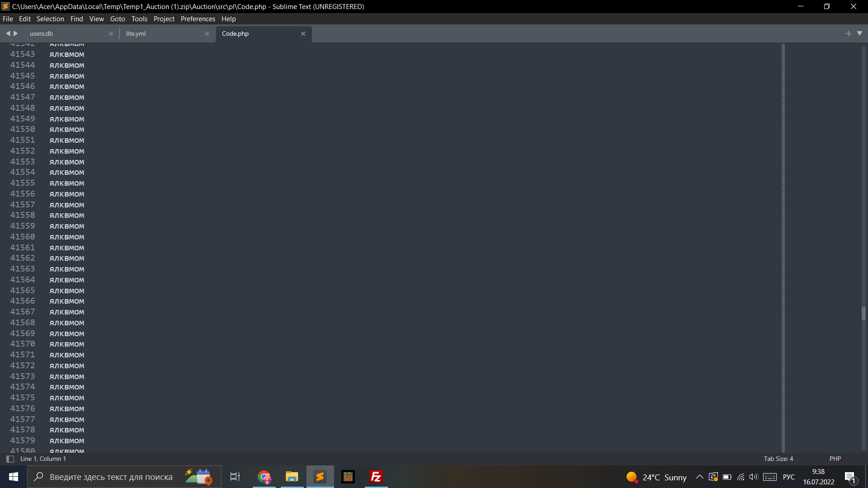The image size is (868, 488).
Task: Toggle the side bar panel switcher icon
Action: point(10,459)
